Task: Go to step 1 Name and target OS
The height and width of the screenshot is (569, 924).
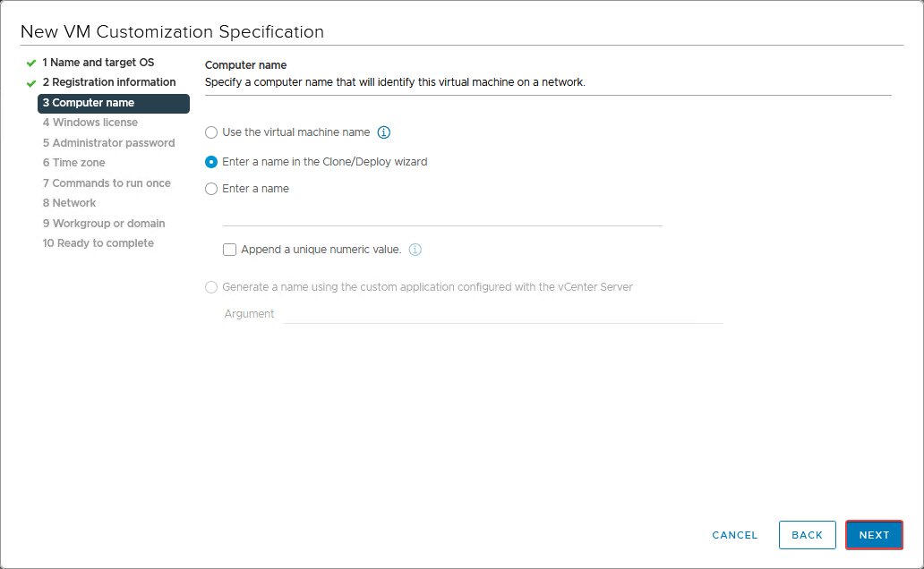Action: tap(98, 63)
